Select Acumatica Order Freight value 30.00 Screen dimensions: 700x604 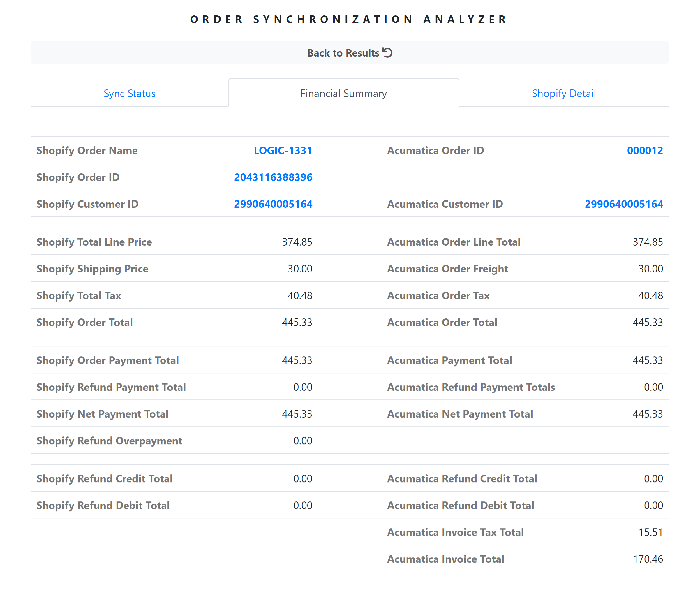point(651,269)
